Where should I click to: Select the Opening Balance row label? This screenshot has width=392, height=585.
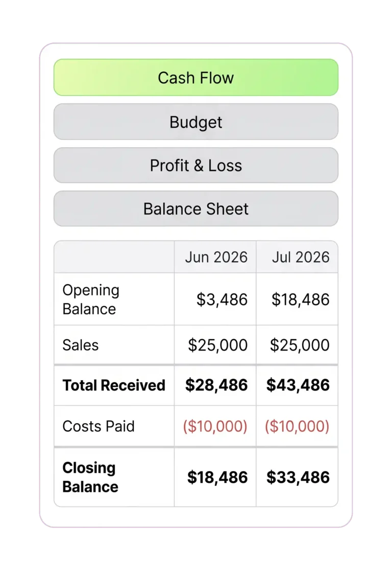91,299
